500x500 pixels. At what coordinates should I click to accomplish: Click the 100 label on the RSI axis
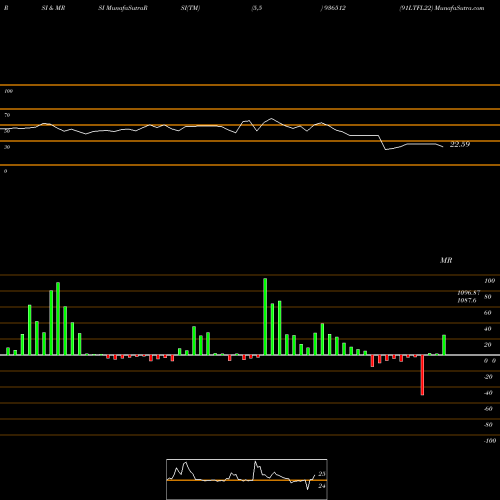[x=8, y=91]
